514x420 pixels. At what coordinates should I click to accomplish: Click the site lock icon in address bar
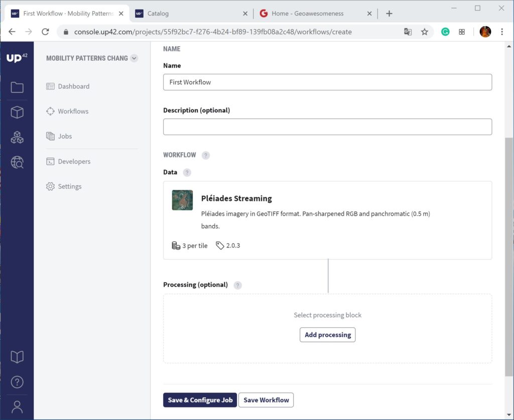pos(66,32)
